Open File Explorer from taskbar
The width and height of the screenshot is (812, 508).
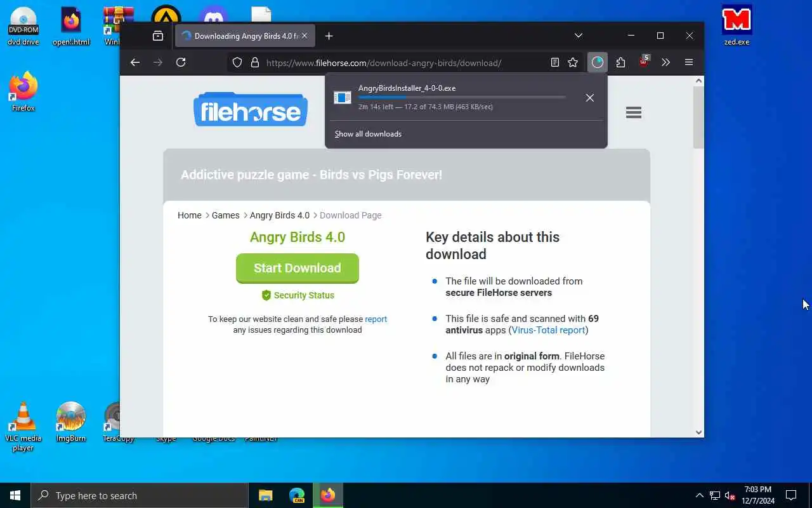tap(265, 495)
